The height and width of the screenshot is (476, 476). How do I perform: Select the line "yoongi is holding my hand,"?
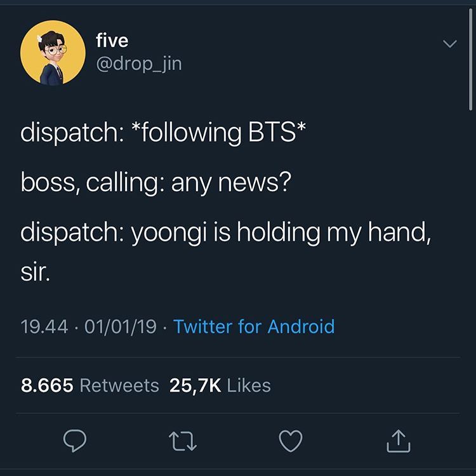coord(281,233)
